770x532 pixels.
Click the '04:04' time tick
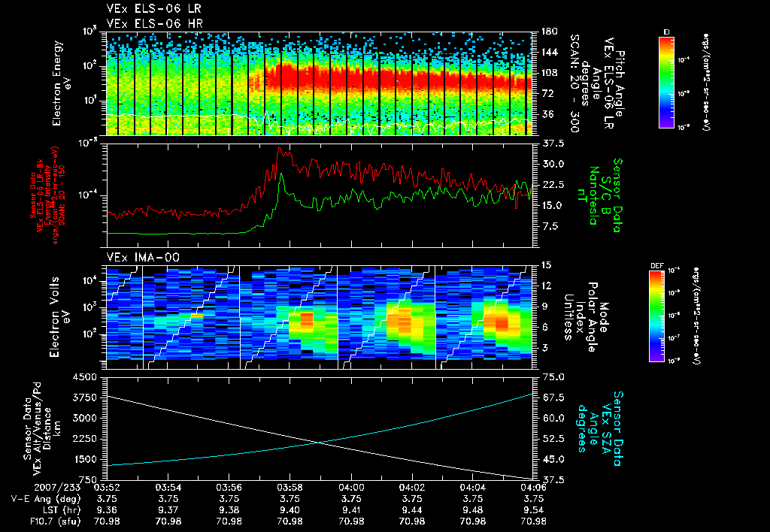tap(473, 488)
